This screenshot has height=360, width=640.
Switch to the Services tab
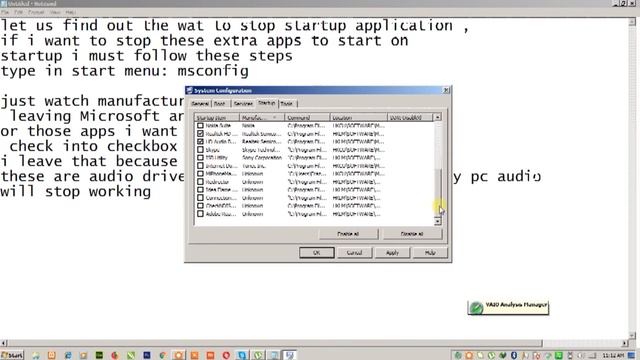pos(243,104)
